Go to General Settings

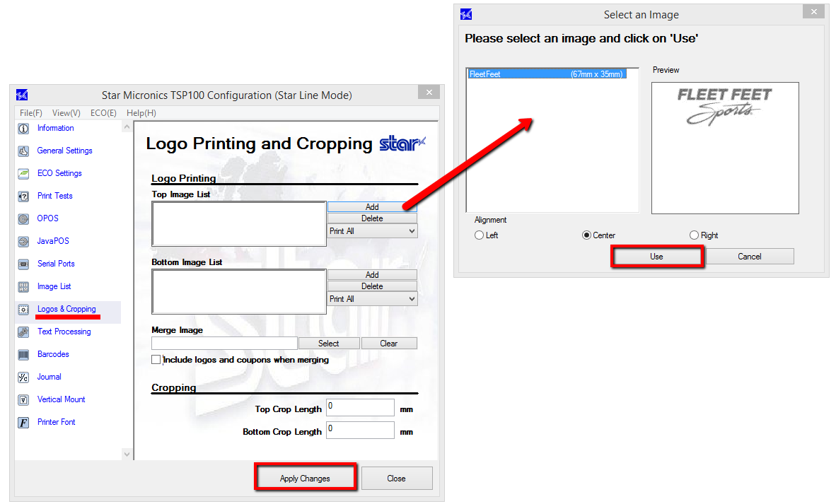(x=64, y=151)
